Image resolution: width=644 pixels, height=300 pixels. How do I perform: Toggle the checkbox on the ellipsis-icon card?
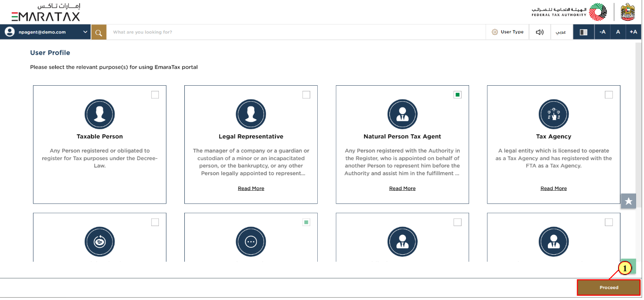click(306, 222)
